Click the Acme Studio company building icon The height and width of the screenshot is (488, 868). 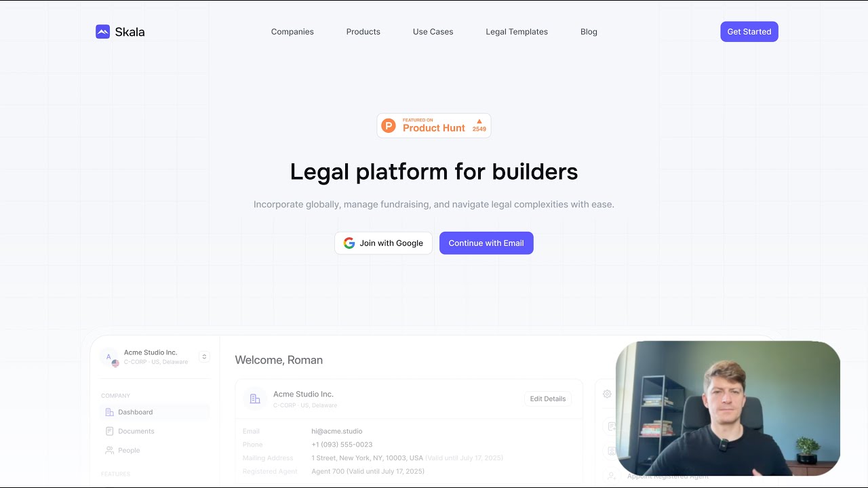(255, 399)
